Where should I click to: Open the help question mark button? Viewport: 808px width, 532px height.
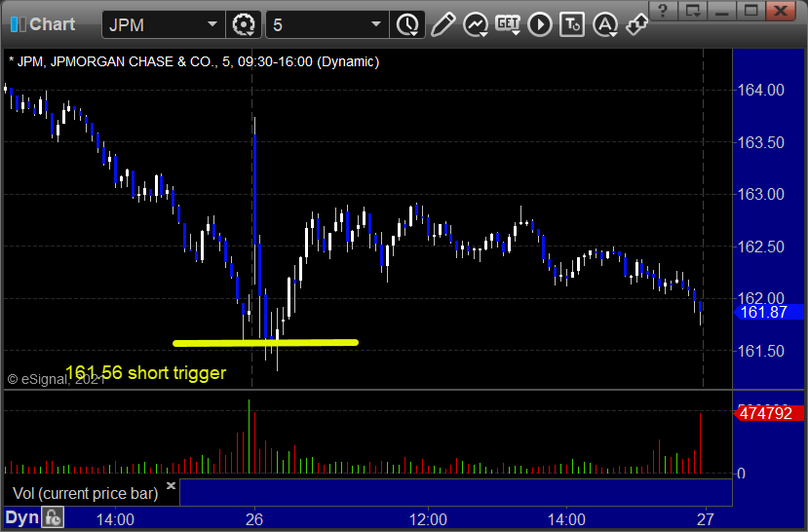663,11
